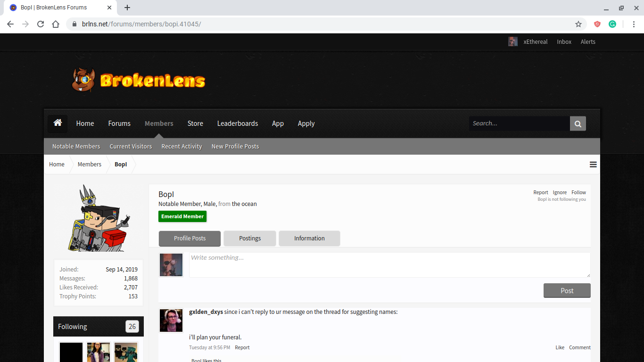Switch to the Postings tab
644x362 pixels.
(250, 239)
